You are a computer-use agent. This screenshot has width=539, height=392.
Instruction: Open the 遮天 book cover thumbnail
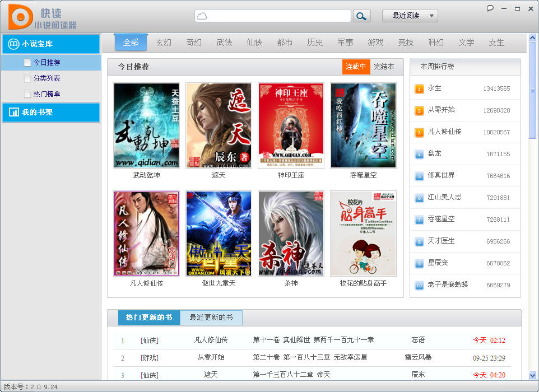coord(219,125)
